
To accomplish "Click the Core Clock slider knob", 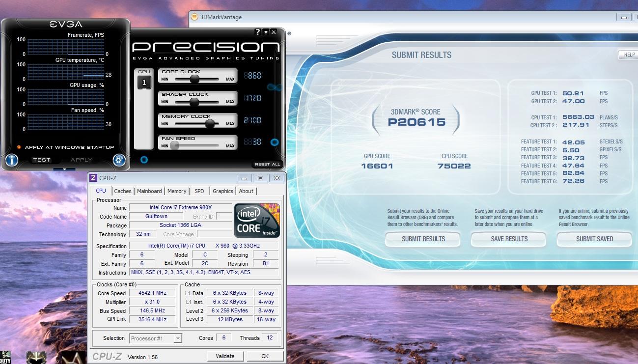I will tap(194, 79).
